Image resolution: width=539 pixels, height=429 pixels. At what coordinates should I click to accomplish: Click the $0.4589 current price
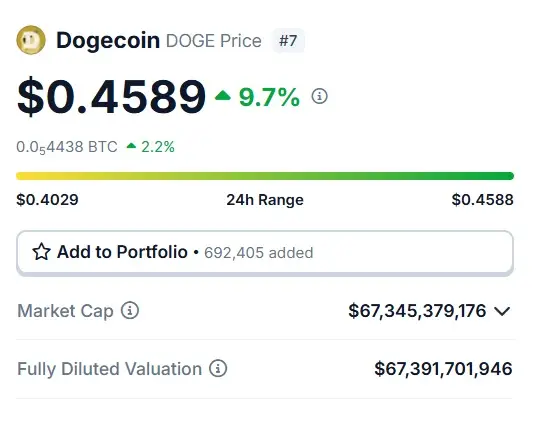click(x=112, y=96)
